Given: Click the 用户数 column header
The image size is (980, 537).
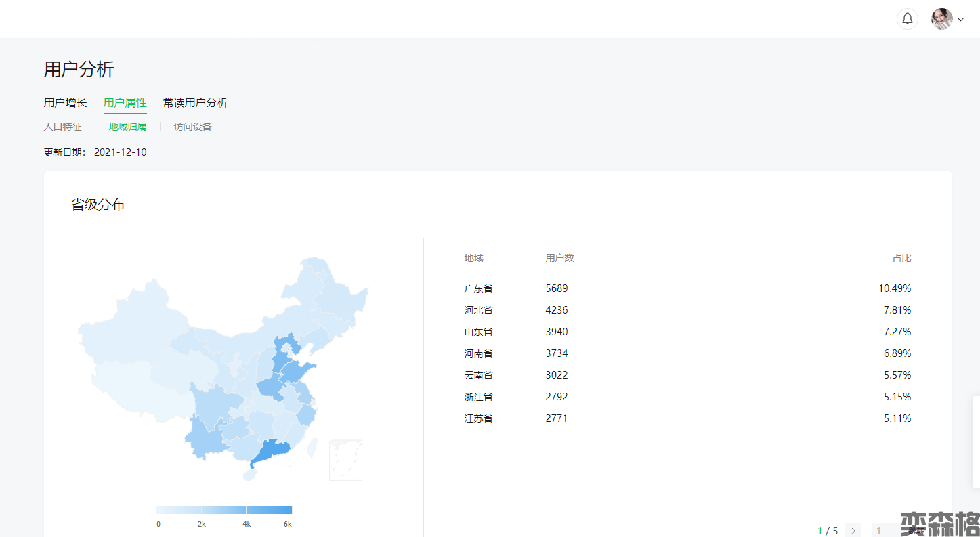Looking at the screenshot, I should point(559,258).
